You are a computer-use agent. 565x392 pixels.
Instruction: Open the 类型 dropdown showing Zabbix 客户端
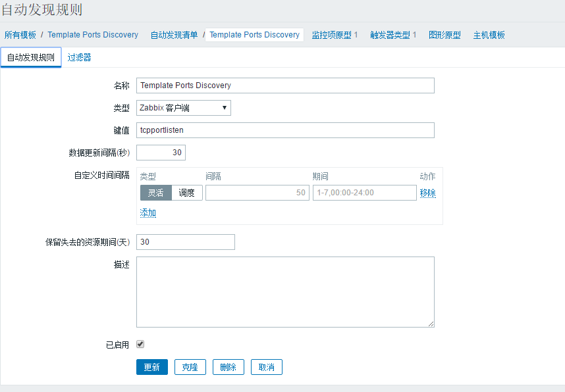(x=183, y=107)
